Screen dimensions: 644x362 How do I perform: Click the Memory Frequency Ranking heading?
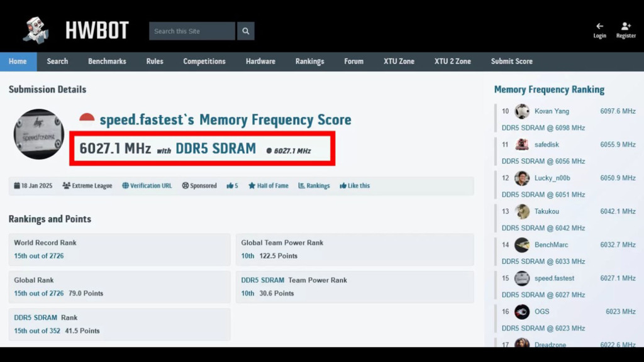[549, 89]
